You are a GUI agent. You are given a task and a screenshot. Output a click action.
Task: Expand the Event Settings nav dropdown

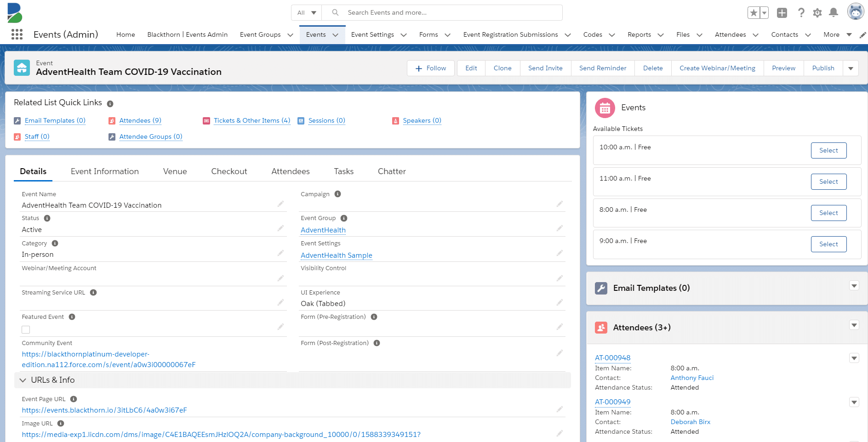[403, 35]
